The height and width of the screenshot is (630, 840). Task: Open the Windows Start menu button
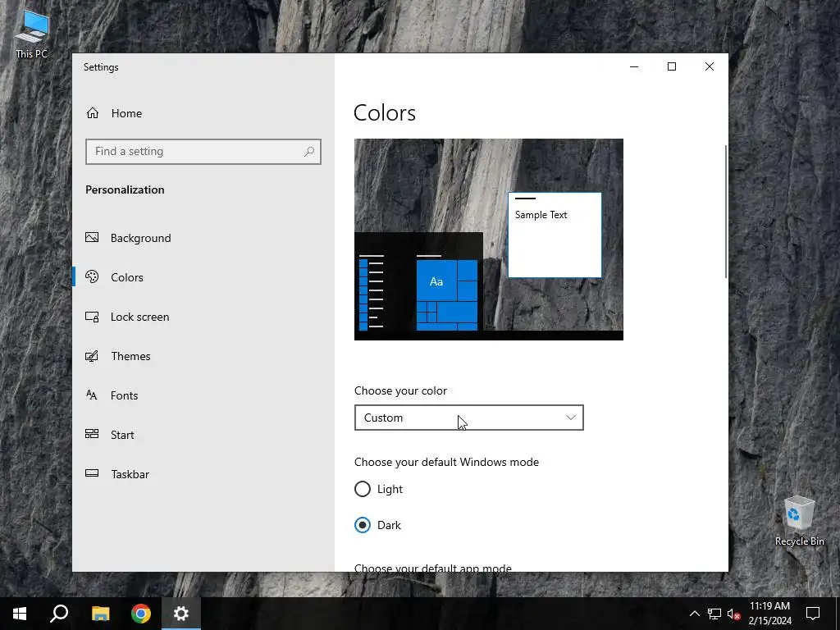20,614
